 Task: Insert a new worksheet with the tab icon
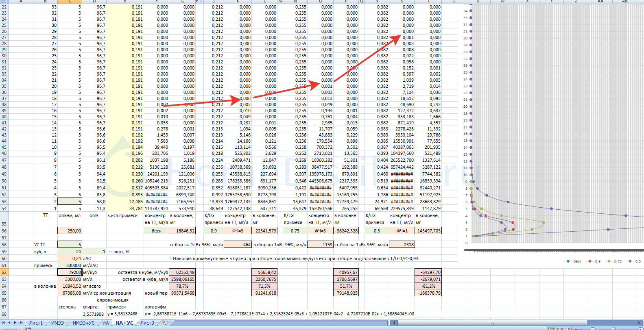[x=165, y=323]
